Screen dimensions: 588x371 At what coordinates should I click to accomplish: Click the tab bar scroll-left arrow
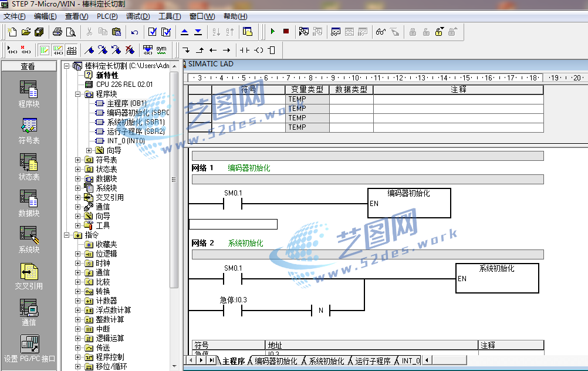point(191,360)
